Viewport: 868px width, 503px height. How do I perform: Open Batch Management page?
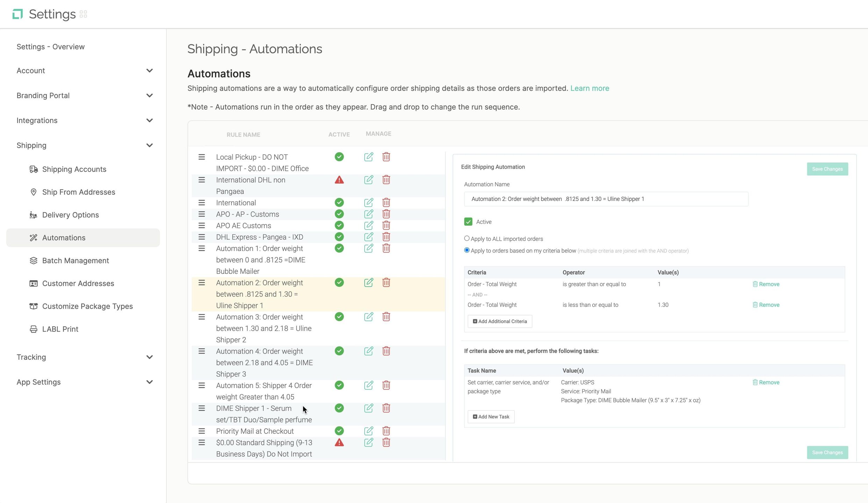76,261
